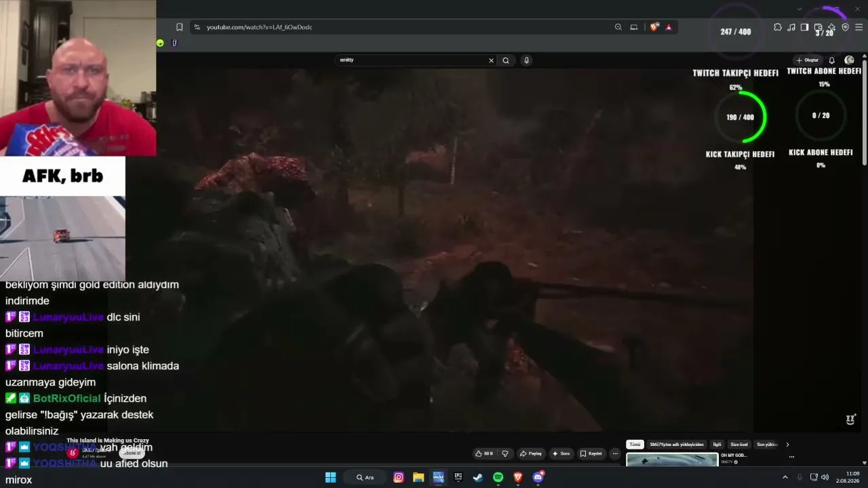The image size is (868, 488).
Task: Open YouTube notifications bell
Action: pos(832,60)
